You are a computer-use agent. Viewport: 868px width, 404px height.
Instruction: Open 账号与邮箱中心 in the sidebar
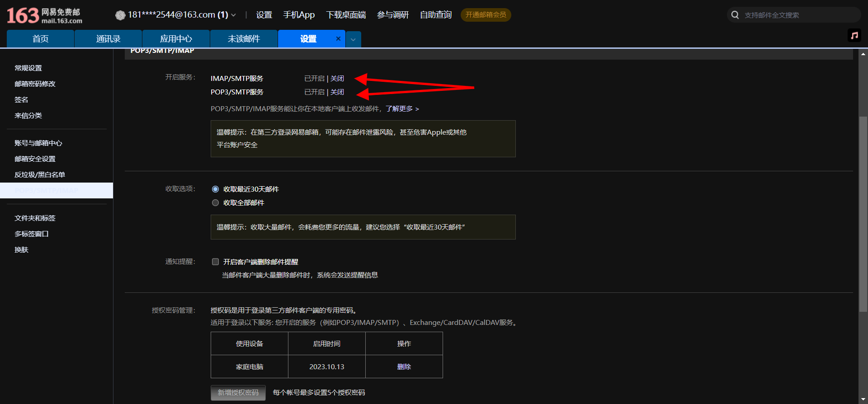coord(38,143)
